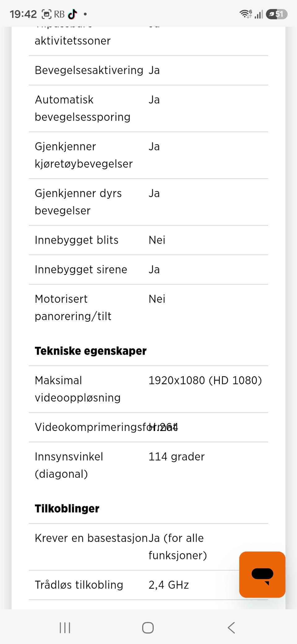The height and width of the screenshot is (644, 297).
Task: Tap the Trådløs tilkobling row label
Action: click(x=79, y=585)
